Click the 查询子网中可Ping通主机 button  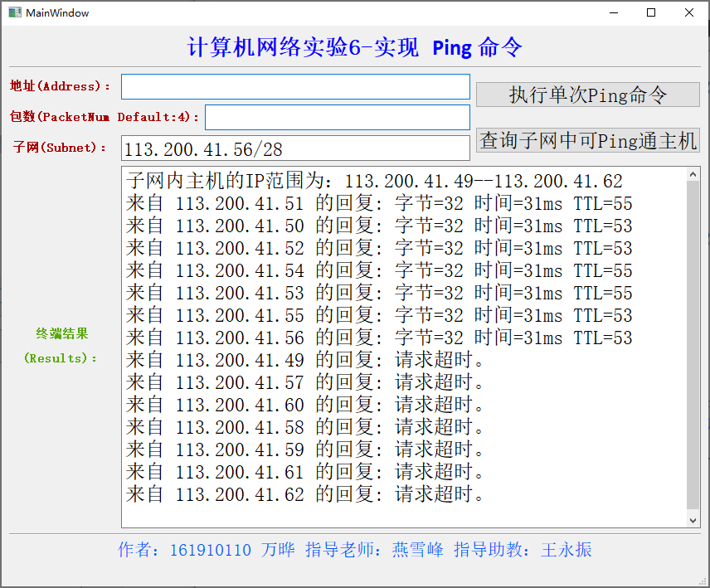[x=586, y=140]
